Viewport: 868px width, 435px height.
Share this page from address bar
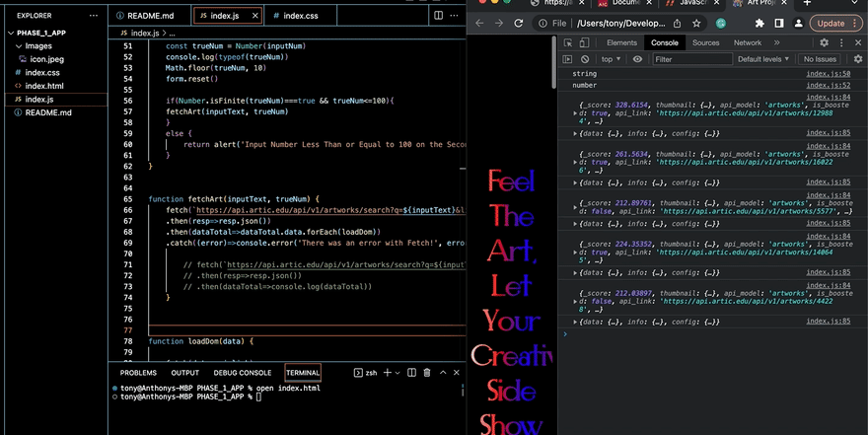point(677,24)
